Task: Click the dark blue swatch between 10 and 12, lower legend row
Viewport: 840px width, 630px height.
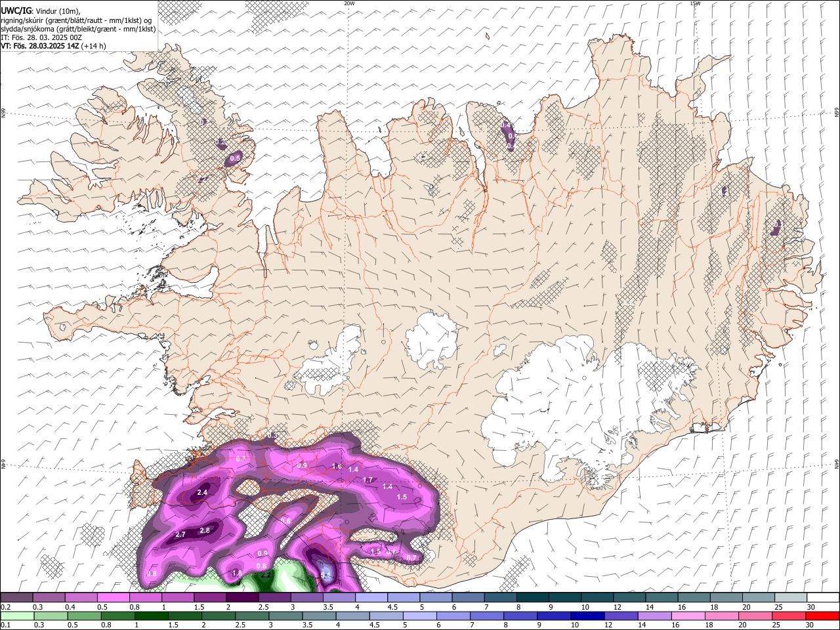Action: pos(587,616)
